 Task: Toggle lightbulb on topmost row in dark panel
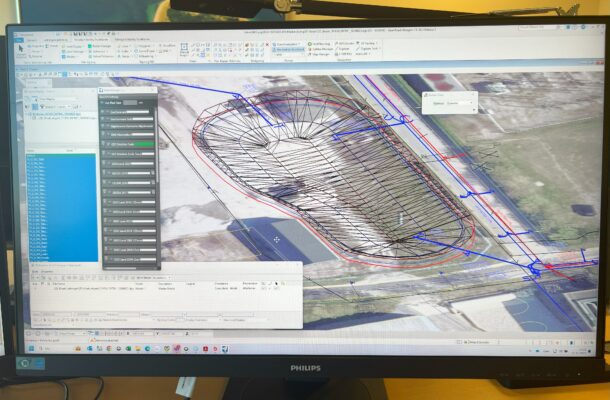(x=103, y=112)
